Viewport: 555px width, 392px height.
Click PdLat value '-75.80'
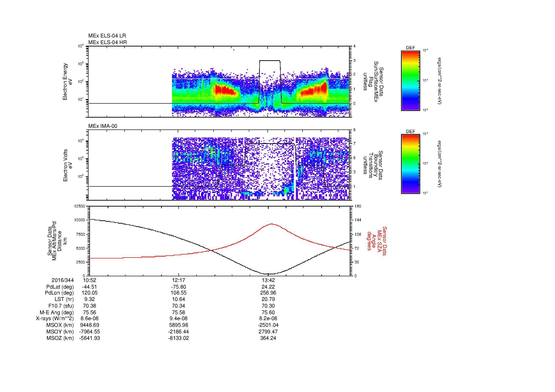click(178, 287)
